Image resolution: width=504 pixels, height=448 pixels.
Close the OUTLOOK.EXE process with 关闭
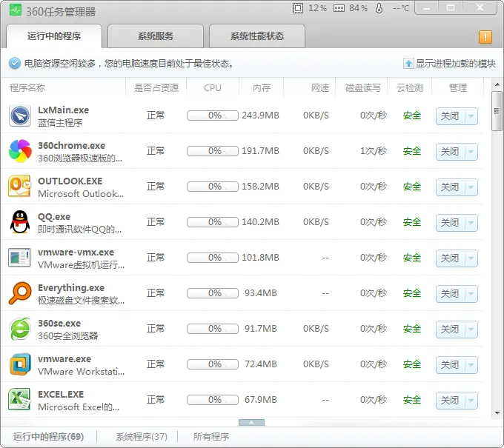450,187
